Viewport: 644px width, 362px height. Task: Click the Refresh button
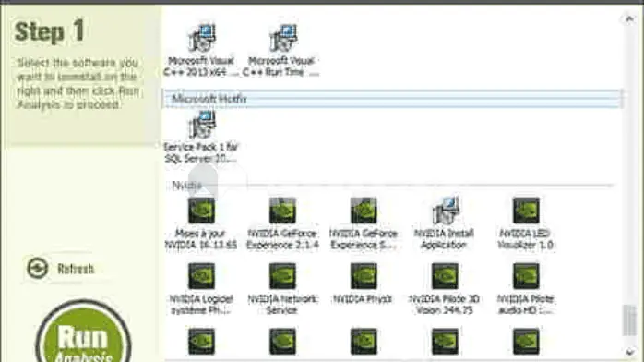click(x=62, y=269)
